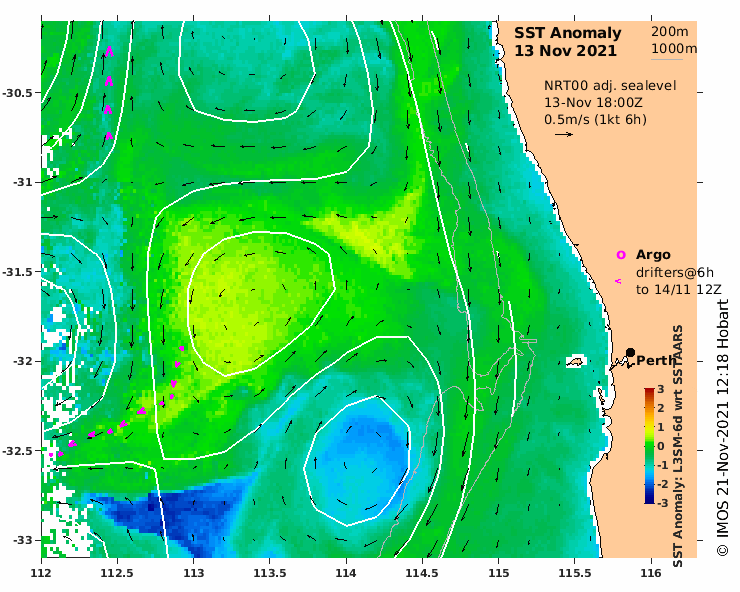740x592 pixels.
Task: Click the longitude axis label '112'
Action: point(42,573)
